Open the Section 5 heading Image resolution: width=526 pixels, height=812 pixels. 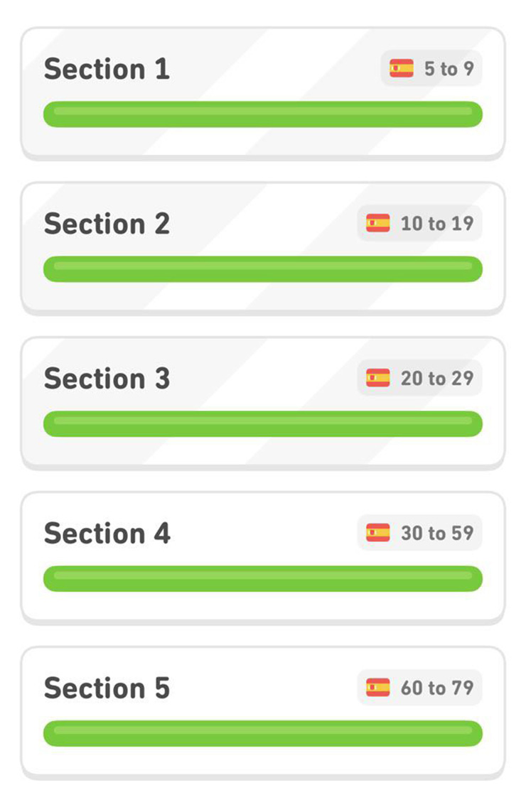point(107,688)
